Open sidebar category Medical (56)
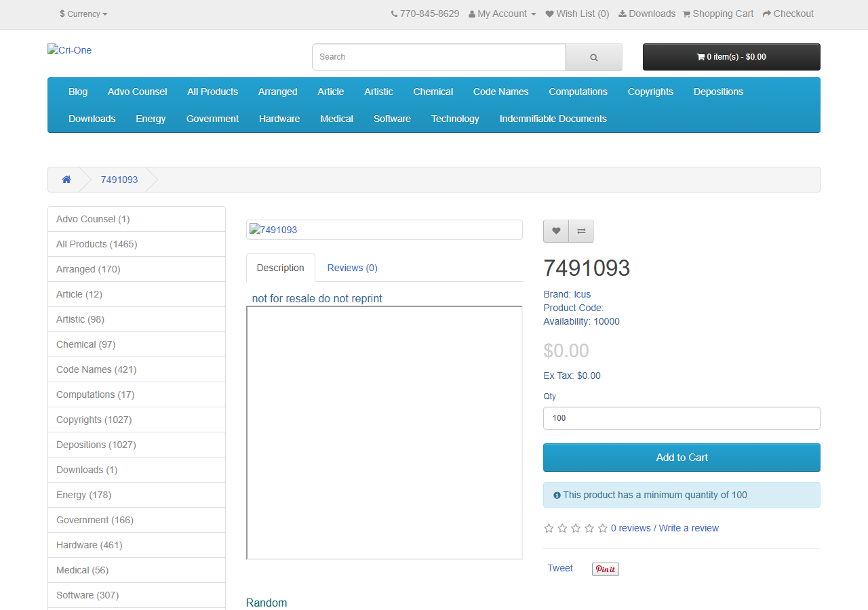Image resolution: width=868 pixels, height=610 pixels. click(136, 570)
